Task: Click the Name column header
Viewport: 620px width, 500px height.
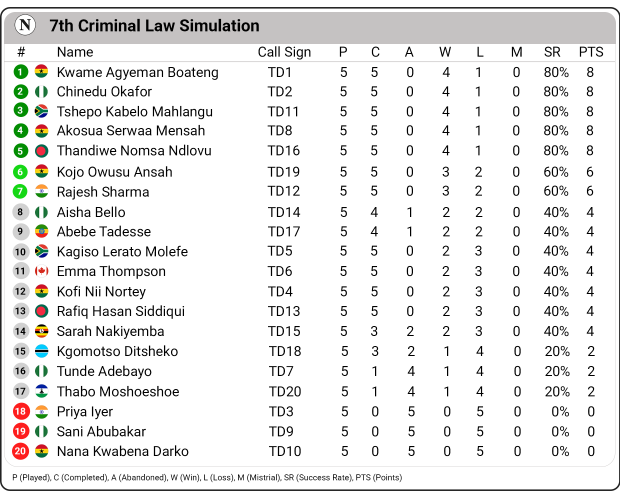Action: click(x=75, y=52)
